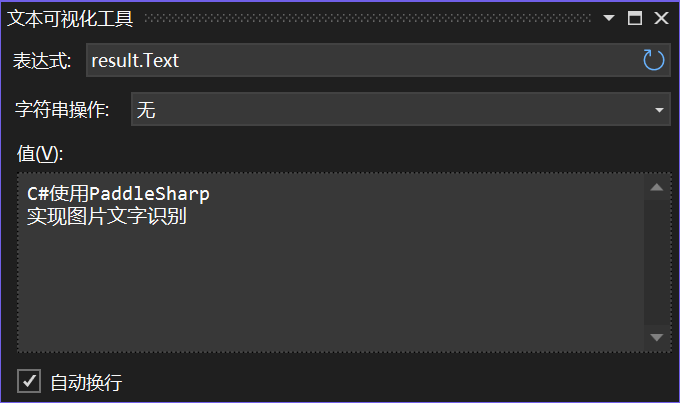Viewport: 680px width, 403px height.
Task: Click the 文本可视化工具 title text
Action: (70, 19)
